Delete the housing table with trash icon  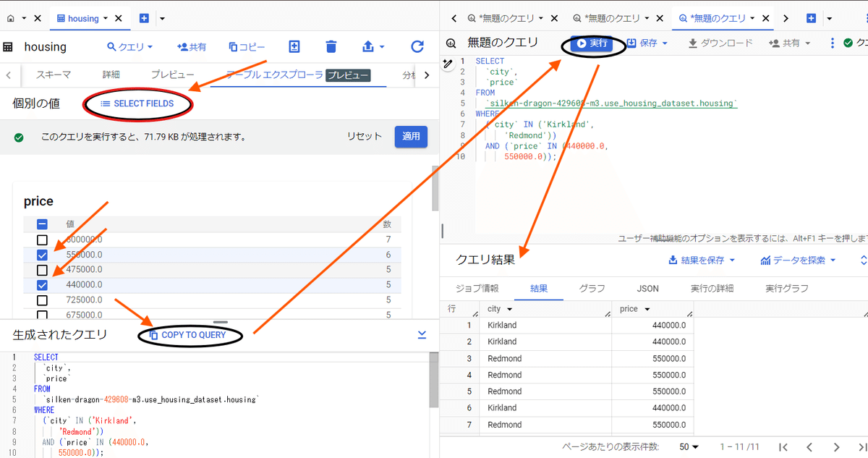pos(331,47)
